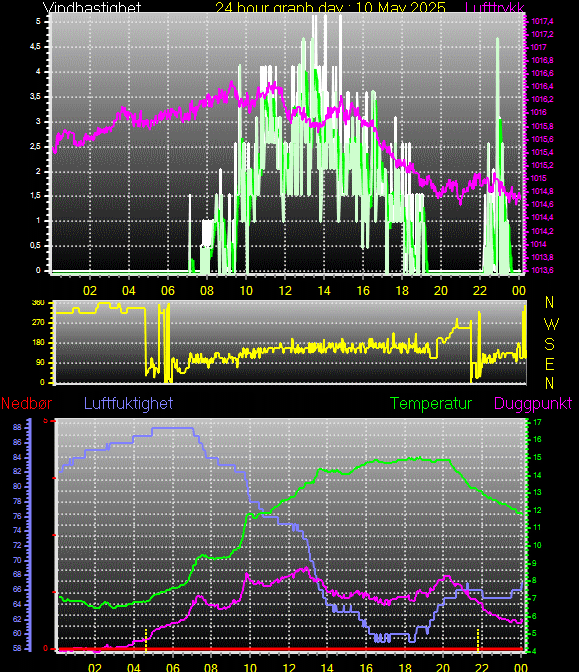Viewport: 579px width, 672px height.
Task: Select the 22 hour label under the wind graph
Action: coord(480,291)
